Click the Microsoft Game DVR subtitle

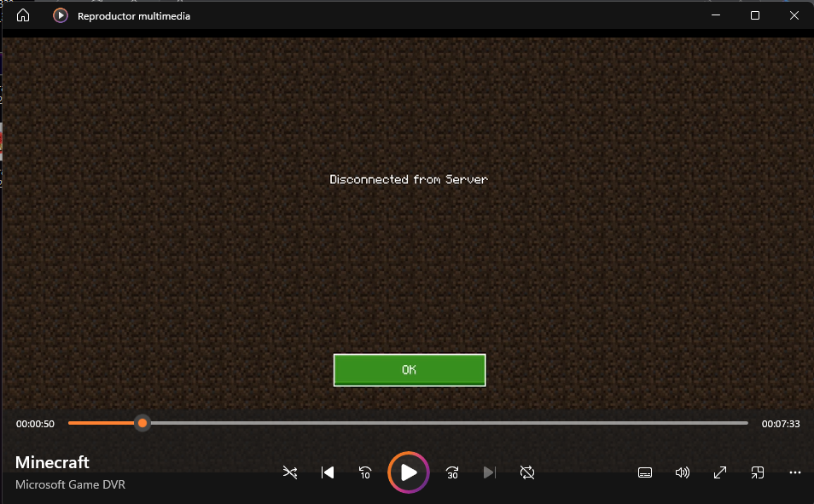tap(70, 484)
